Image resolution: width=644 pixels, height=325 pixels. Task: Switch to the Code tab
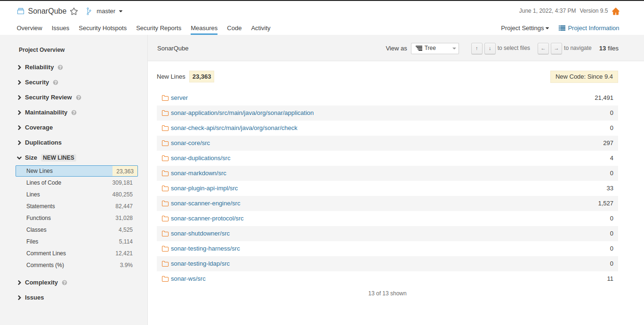[x=234, y=28]
